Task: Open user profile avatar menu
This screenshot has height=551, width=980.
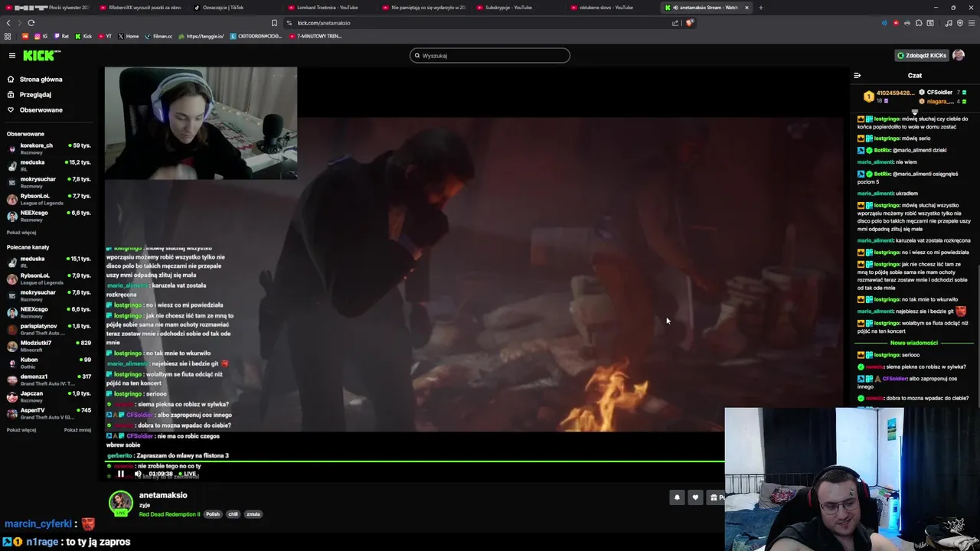Action: click(959, 55)
